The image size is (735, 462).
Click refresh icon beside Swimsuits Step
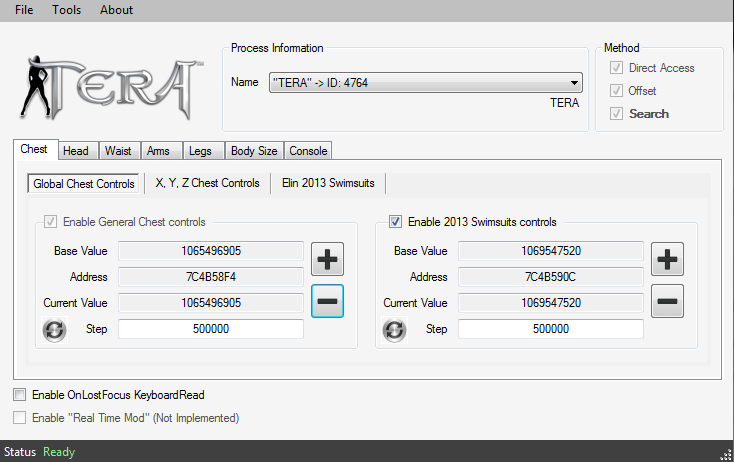[395, 330]
